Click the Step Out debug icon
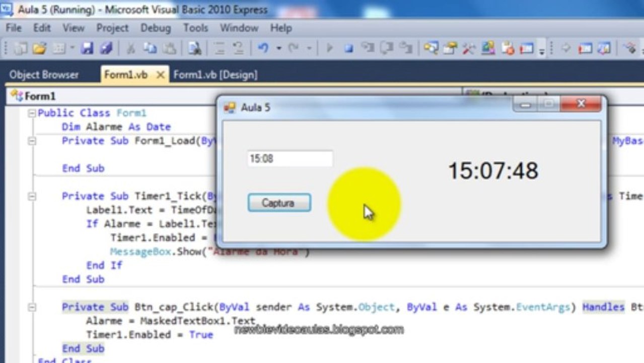644x363 pixels. [406, 48]
